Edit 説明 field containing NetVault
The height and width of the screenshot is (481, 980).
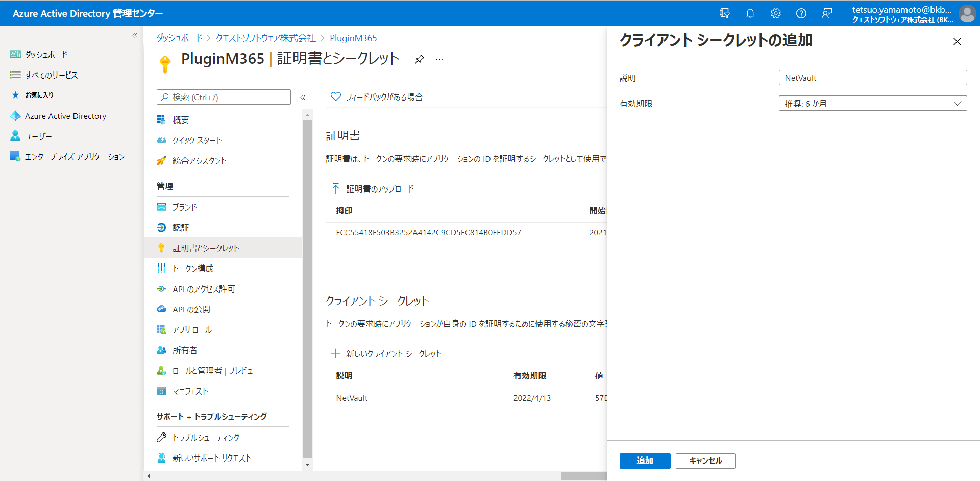pyautogui.click(x=872, y=78)
